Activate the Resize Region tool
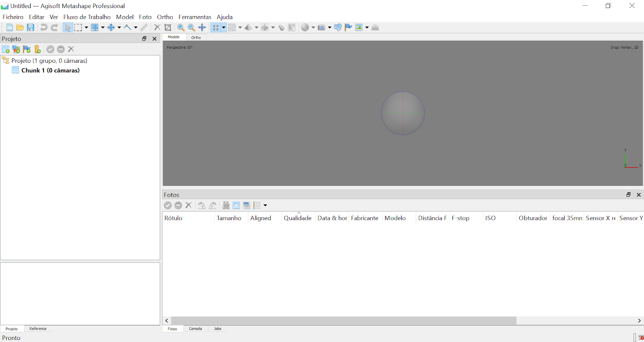This screenshot has height=342, width=644. [x=95, y=27]
